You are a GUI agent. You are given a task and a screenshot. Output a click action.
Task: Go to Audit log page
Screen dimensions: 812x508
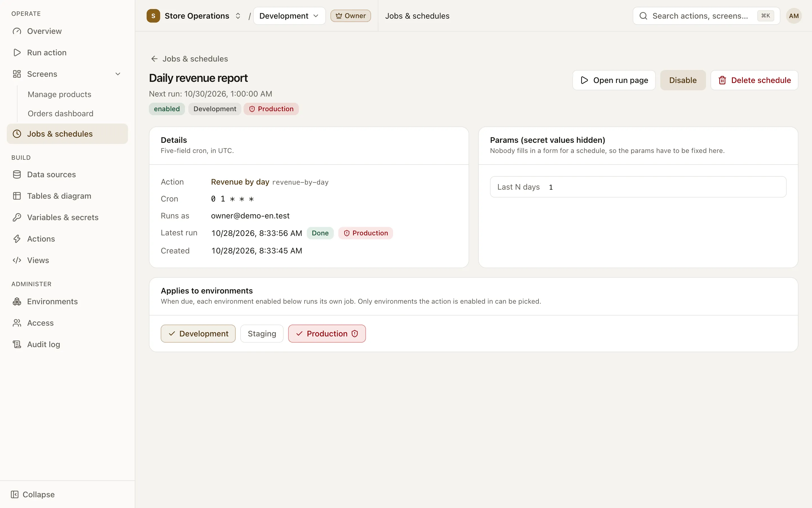(x=67, y=344)
